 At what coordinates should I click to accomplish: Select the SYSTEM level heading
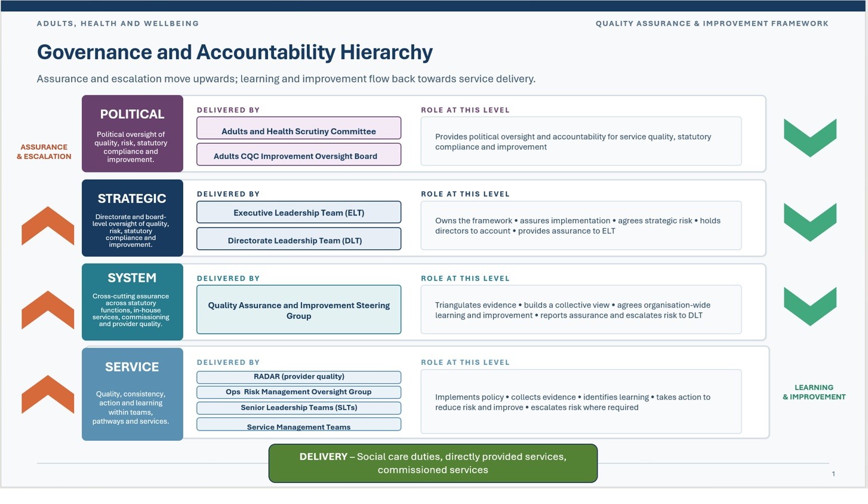coord(132,278)
